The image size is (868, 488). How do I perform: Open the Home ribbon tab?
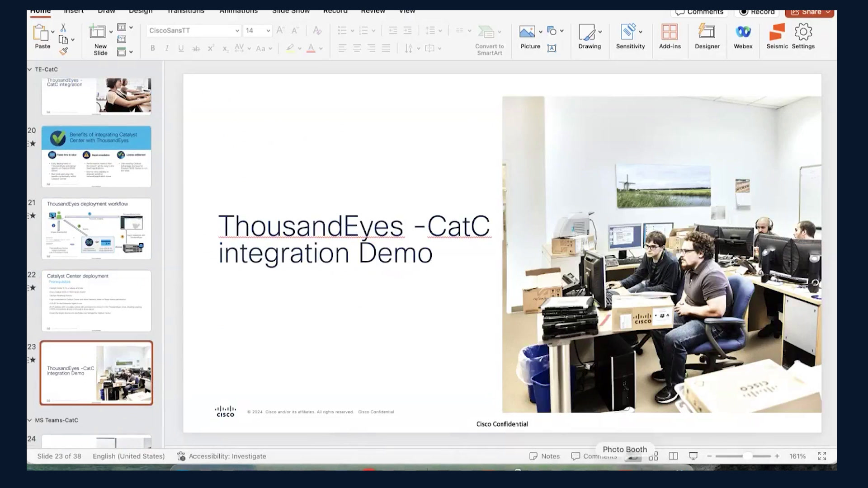tap(40, 11)
